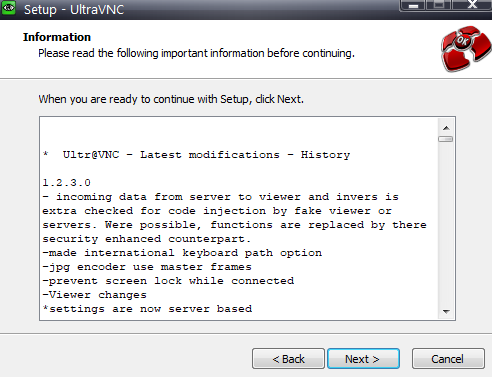Click the 'Setup - UltraVNC' title text
The height and width of the screenshot is (377, 492).
74,9
